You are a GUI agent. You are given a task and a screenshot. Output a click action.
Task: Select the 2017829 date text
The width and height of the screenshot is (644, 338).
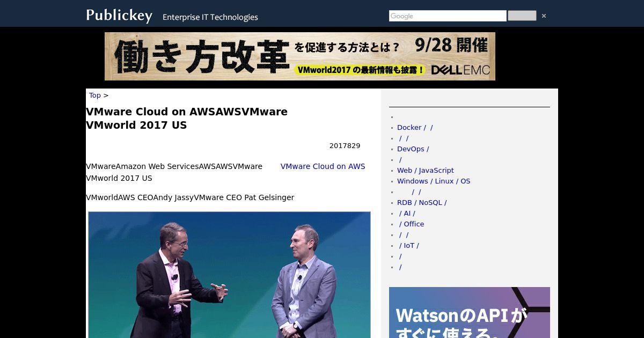[345, 146]
